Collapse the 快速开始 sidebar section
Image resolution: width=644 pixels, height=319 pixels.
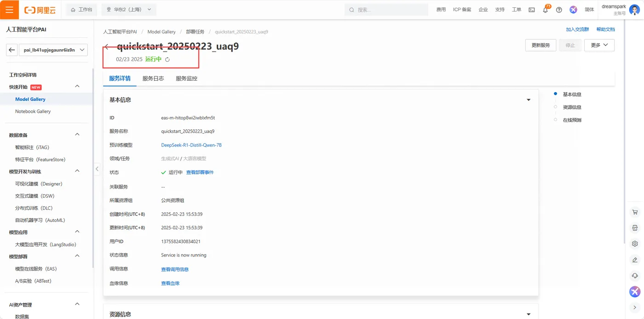pyautogui.click(x=77, y=87)
